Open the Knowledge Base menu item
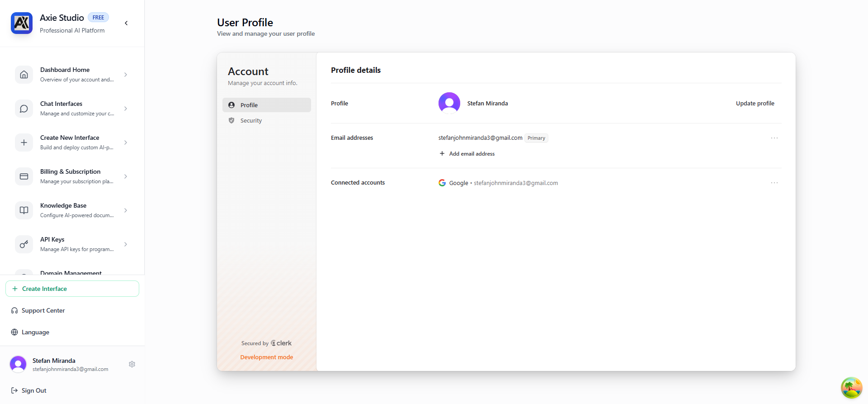Viewport: 868px width, 404px height. click(x=72, y=210)
